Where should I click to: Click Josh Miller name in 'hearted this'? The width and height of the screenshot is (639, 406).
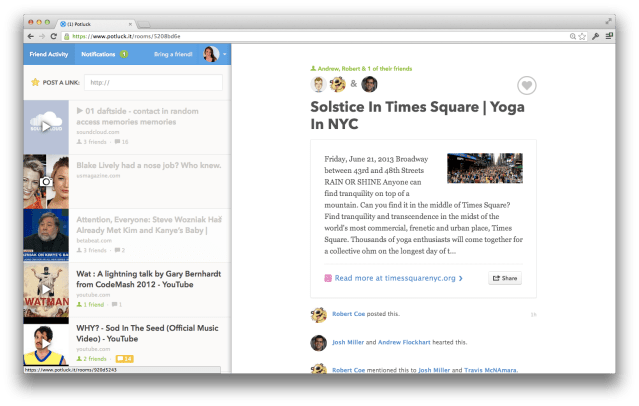click(348, 342)
